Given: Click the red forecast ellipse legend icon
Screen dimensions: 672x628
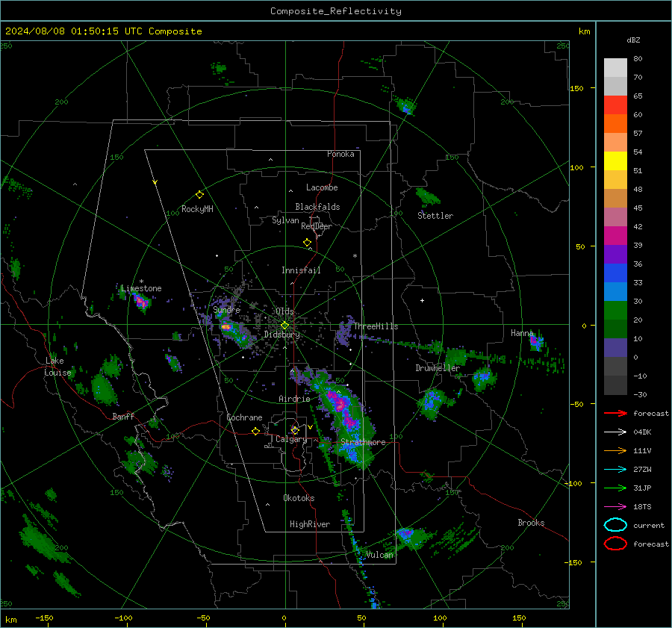Looking at the screenshot, I should click(615, 544).
